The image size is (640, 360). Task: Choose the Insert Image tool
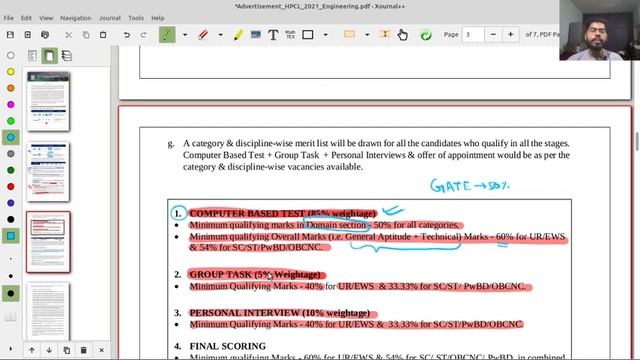[x=256, y=35]
